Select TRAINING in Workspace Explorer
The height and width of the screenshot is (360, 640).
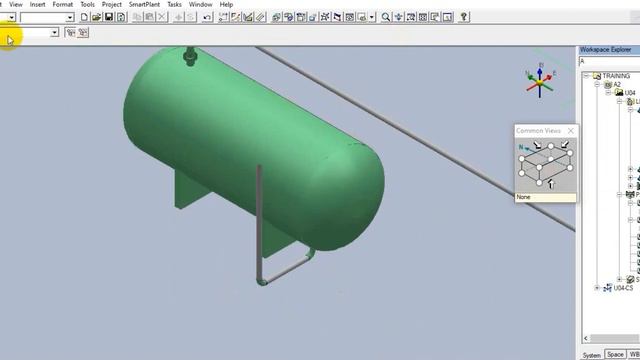click(x=616, y=76)
